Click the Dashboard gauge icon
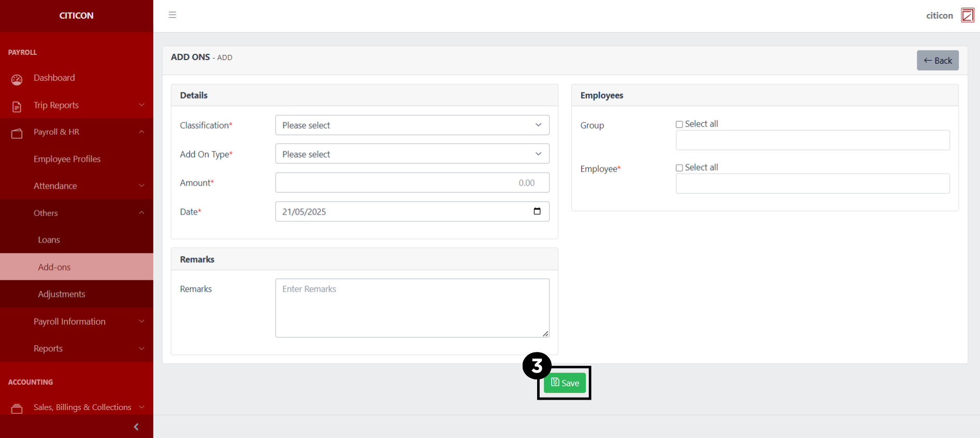The image size is (980, 438). pos(17,79)
